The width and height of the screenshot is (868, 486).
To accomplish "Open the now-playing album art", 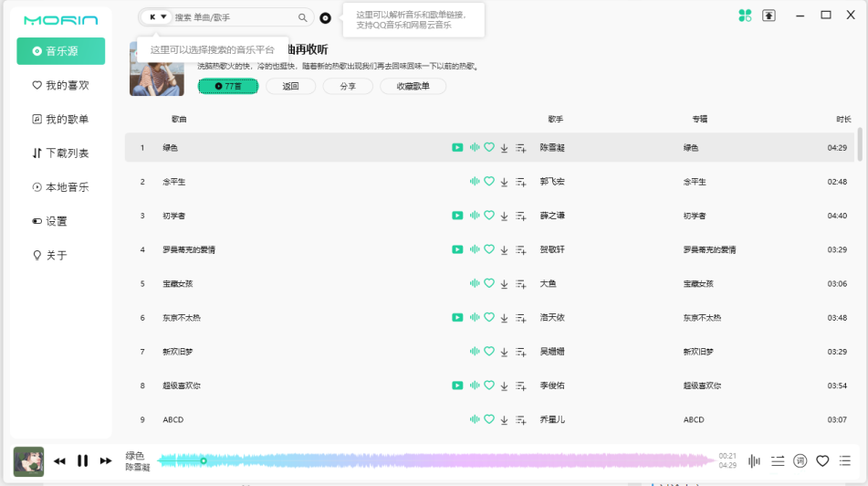I will tap(29, 461).
